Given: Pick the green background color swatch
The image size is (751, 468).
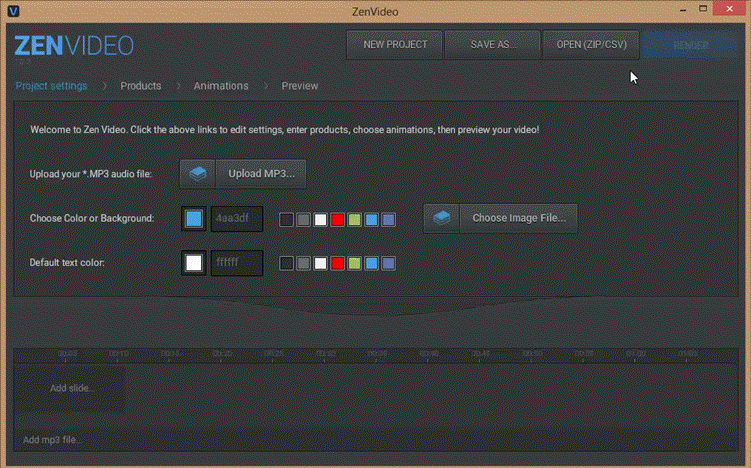Looking at the screenshot, I should [354, 220].
